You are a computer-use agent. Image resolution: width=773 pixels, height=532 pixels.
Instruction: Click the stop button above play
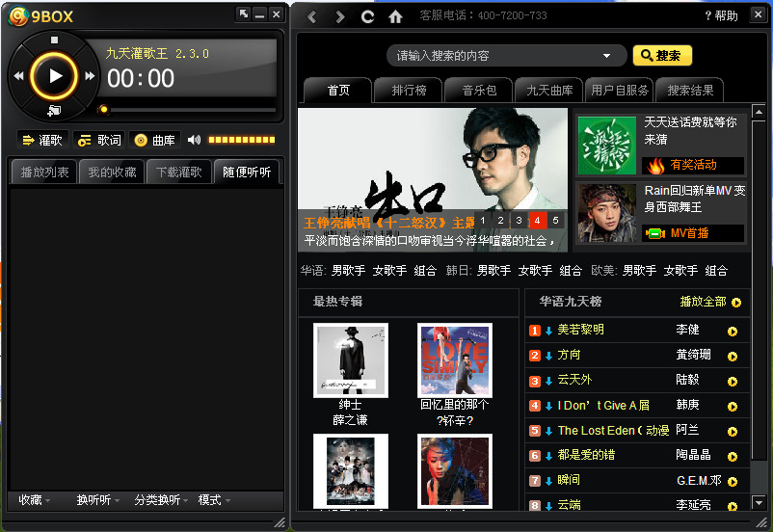[x=54, y=40]
